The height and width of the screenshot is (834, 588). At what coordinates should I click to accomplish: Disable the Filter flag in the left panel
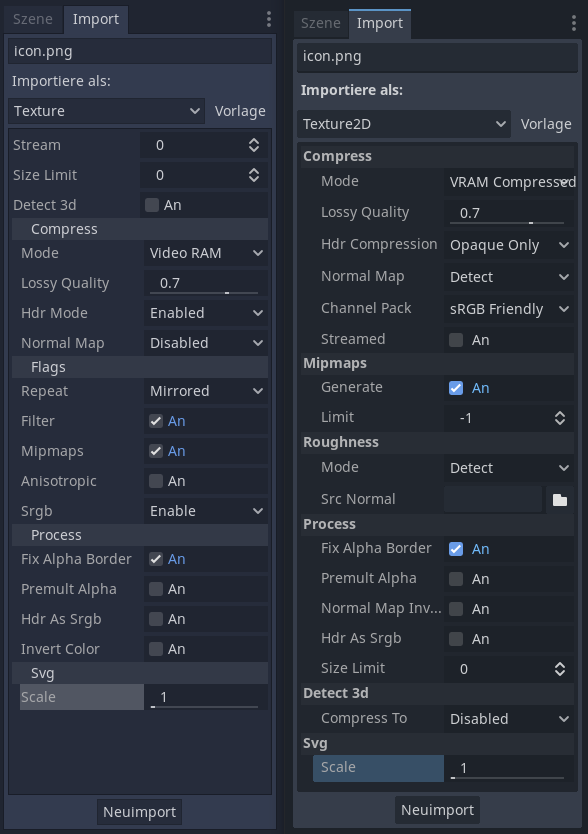point(155,421)
